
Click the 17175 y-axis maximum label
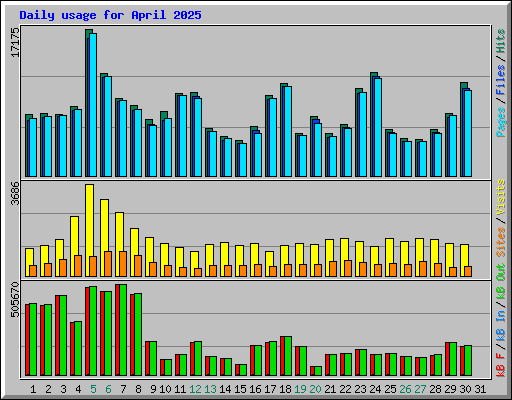click(x=15, y=42)
